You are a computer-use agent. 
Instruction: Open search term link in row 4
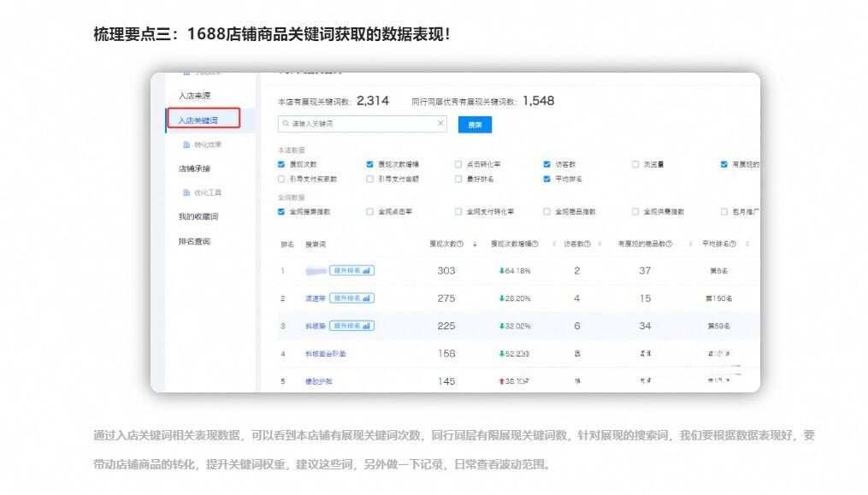(x=326, y=353)
